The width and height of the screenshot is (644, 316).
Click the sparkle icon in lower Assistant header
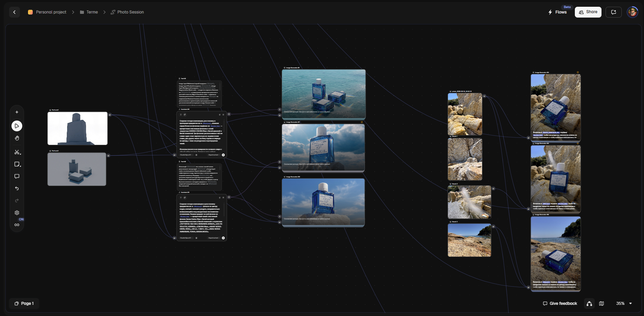click(185, 197)
